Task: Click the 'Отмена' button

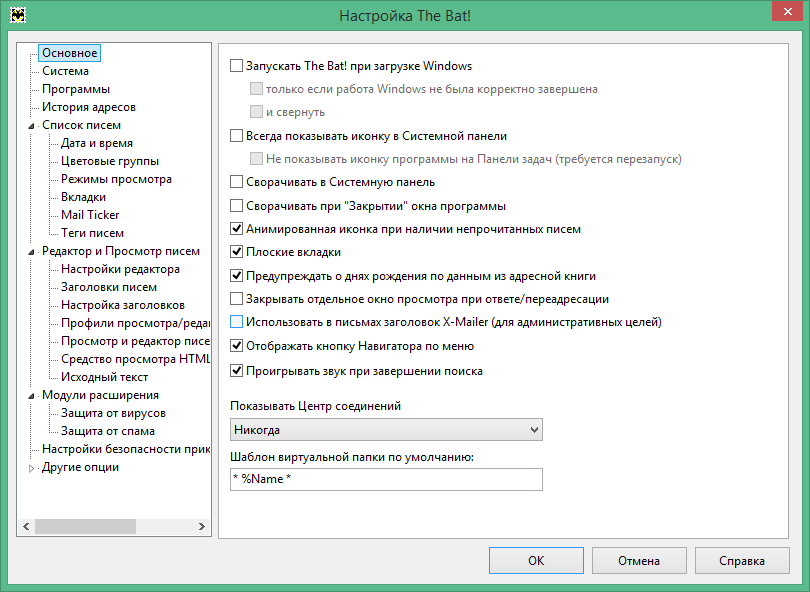Action: (x=639, y=561)
